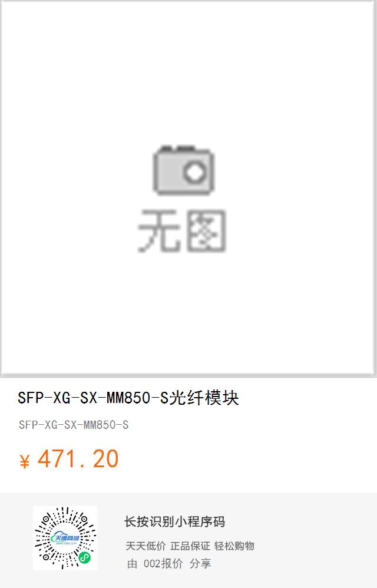Click the gray camera placeholder icon
This screenshot has width=377, height=588.
pyautogui.click(x=183, y=170)
